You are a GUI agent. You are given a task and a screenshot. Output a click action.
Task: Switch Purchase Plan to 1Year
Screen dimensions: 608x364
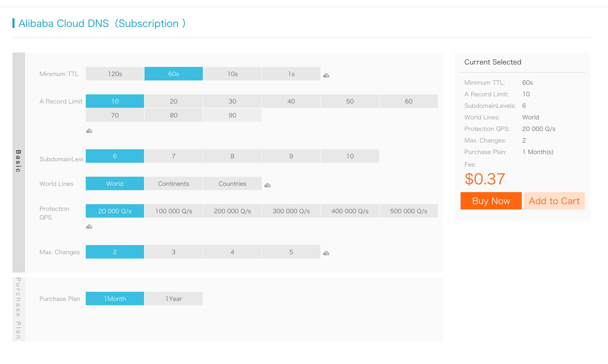click(173, 299)
